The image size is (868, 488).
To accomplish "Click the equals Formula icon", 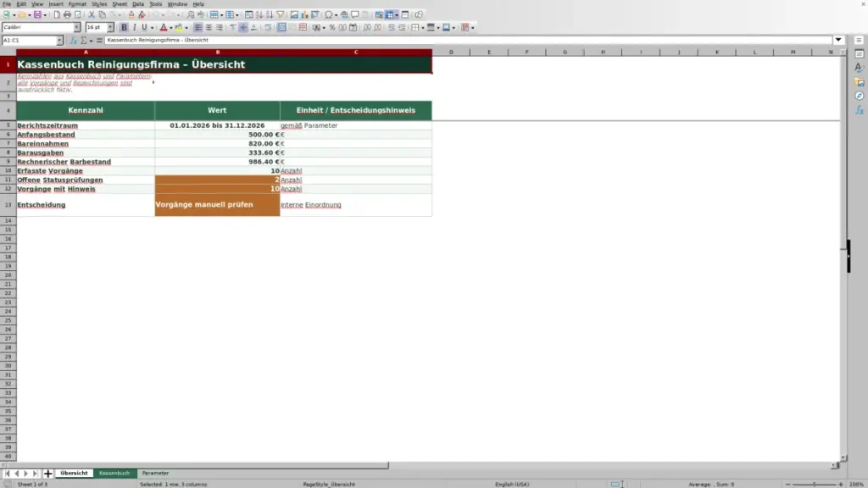I will click(x=99, y=41).
